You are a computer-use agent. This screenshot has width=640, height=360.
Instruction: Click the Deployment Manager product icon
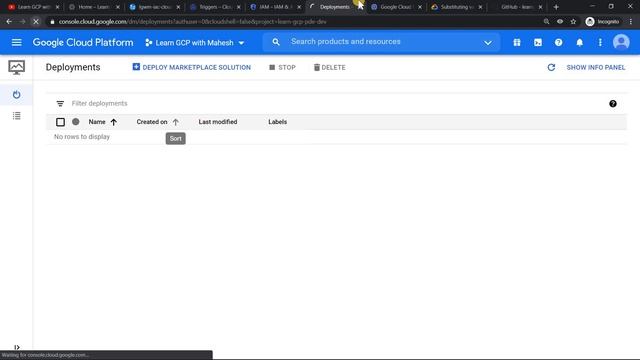click(16, 67)
